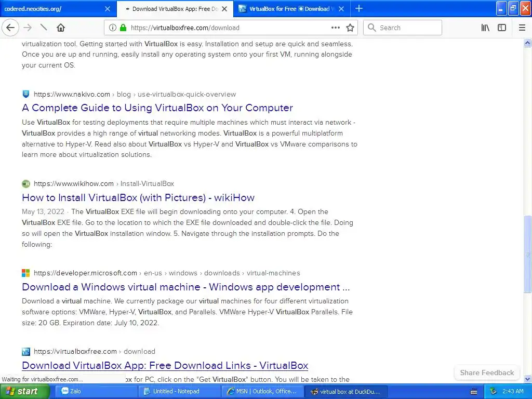The image size is (532, 399).
Task: Switch to virtual box at DuckDuckGo taskbar item
Action: pos(345,391)
